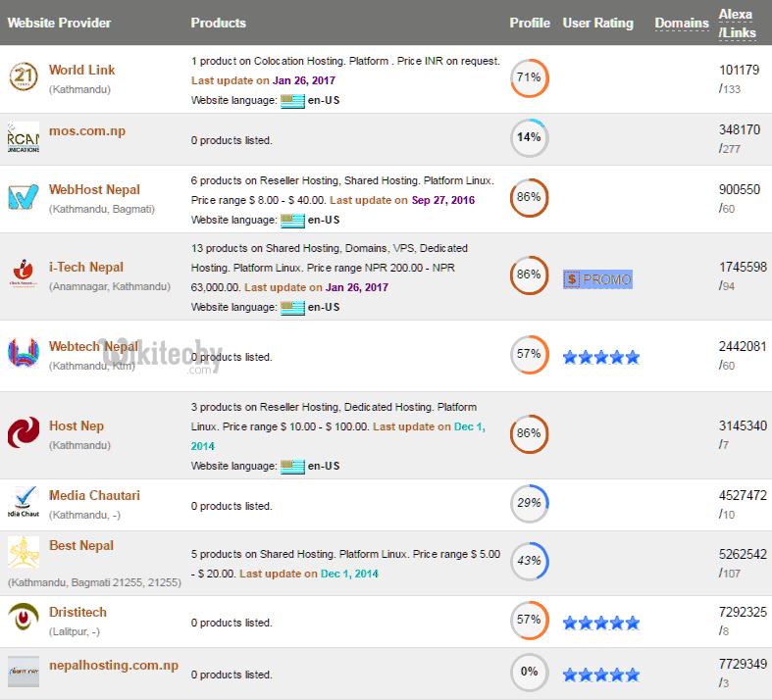Click the Media Chautari logo
The width and height of the screenshot is (772, 700).
[x=24, y=502]
